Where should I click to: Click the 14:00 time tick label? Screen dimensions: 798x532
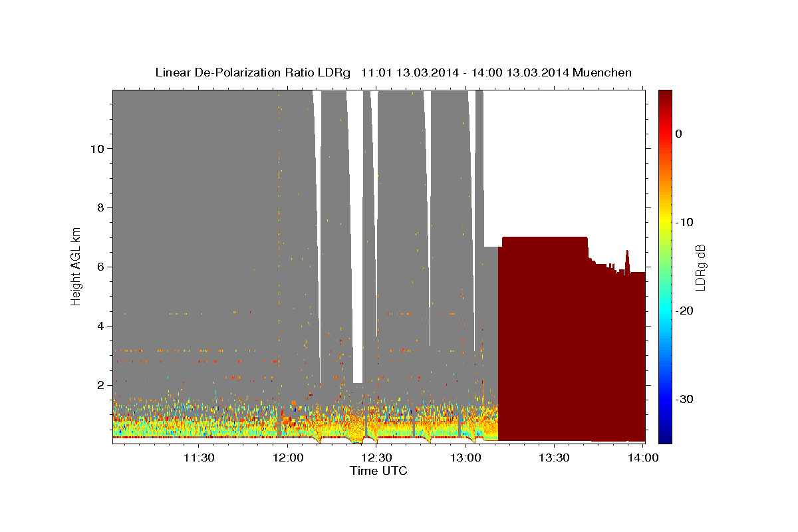tap(643, 458)
